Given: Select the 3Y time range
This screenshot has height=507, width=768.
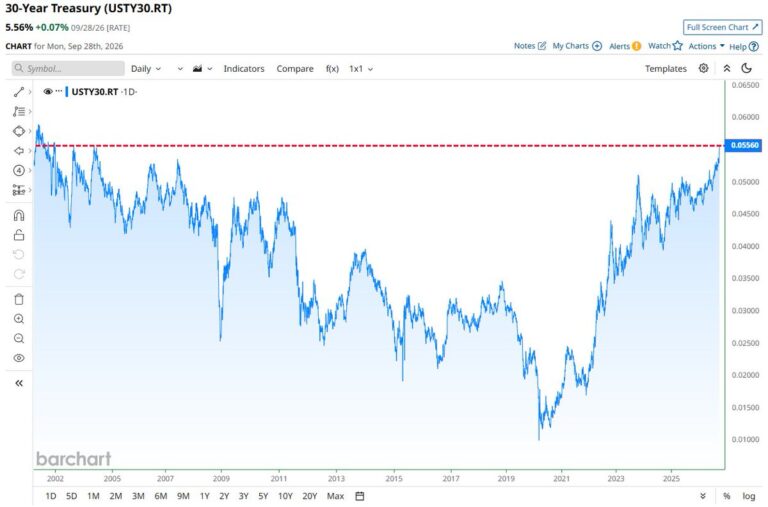Looking at the screenshot, I should [x=243, y=496].
